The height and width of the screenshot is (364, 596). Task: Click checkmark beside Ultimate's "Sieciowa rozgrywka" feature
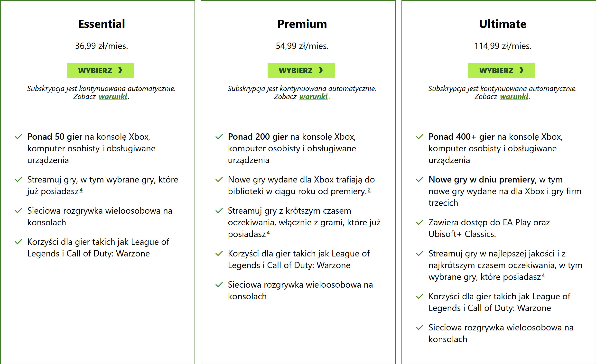(x=420, y=328)
